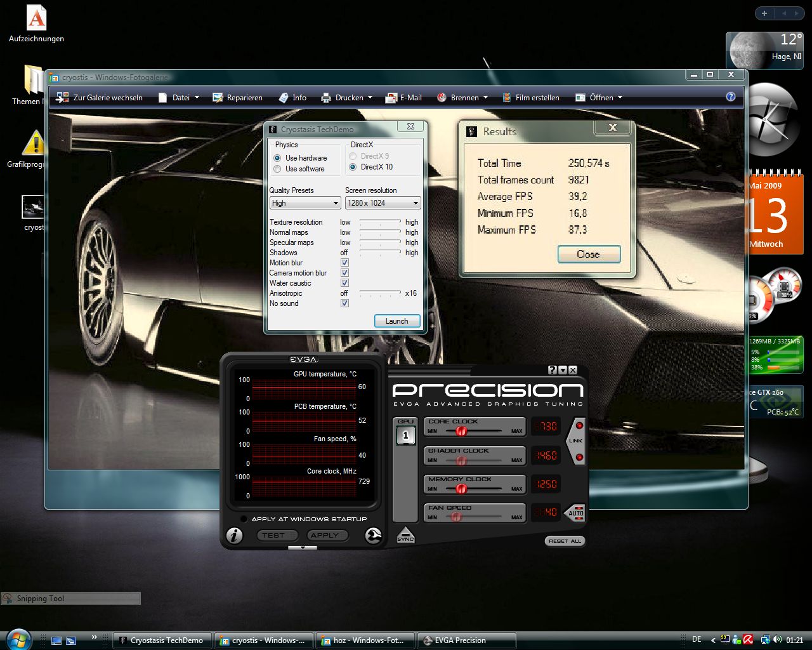
Task: Expand the Quality Presets dropdown
Action: [305, 203]
